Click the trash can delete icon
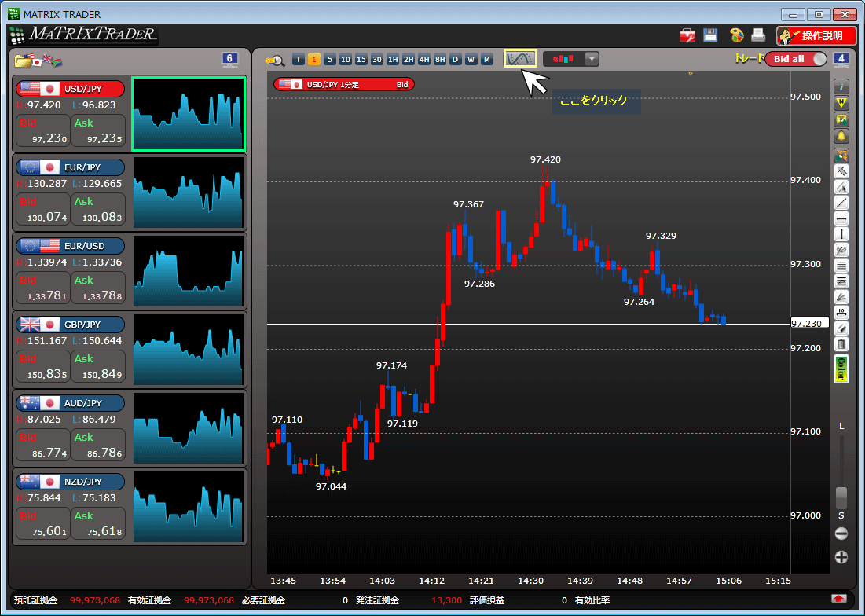865x616 pixels. click(x=841, y=345)
